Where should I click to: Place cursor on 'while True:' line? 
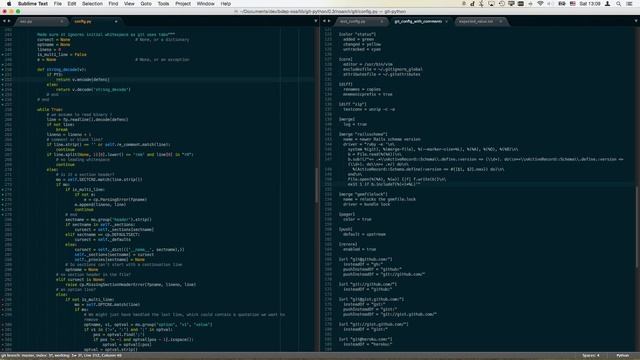(x=50, y=109)
